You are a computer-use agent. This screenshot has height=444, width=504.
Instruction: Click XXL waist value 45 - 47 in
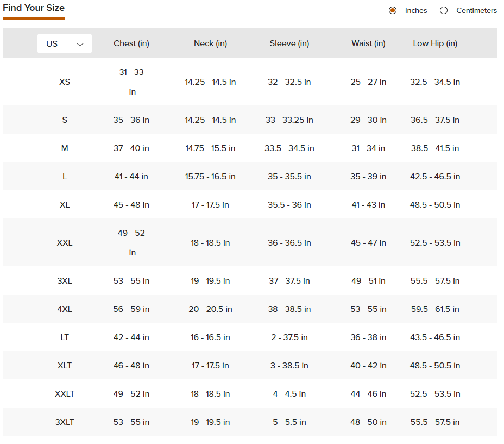point(368,243)
